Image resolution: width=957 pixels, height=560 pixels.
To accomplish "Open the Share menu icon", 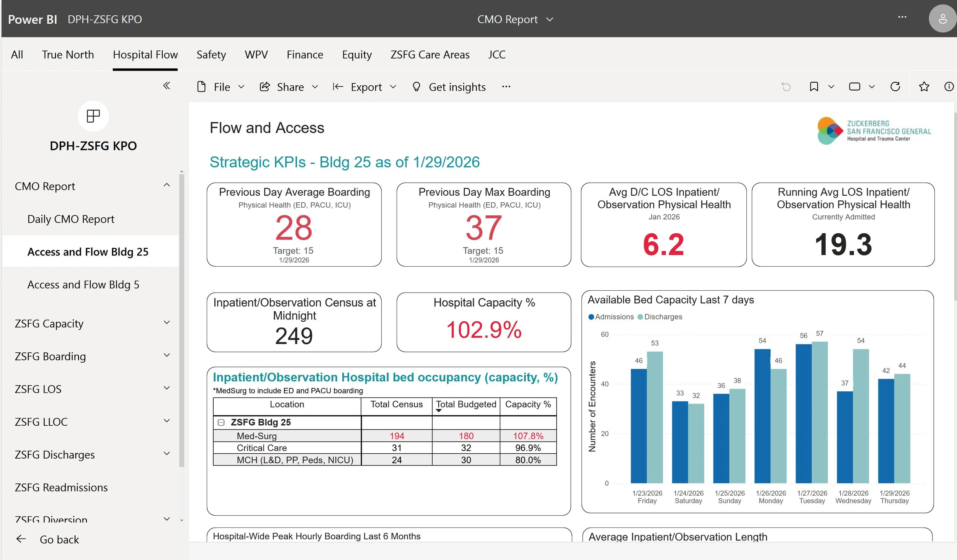I will [265, 86].
